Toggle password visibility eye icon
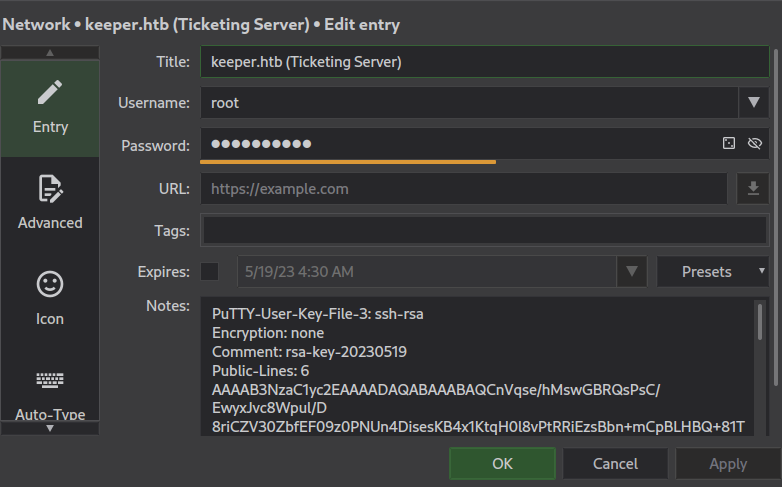Image resolution: width=782 pixels, height=487 pixels. point(755,144)
